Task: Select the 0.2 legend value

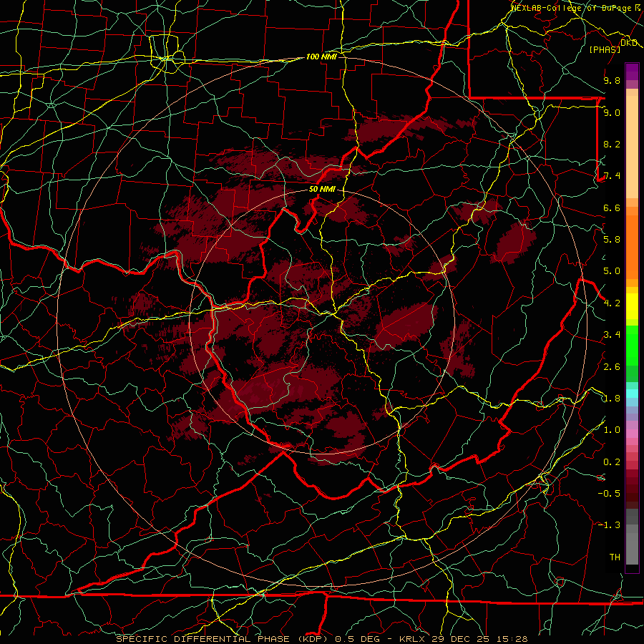Action: 612,462
